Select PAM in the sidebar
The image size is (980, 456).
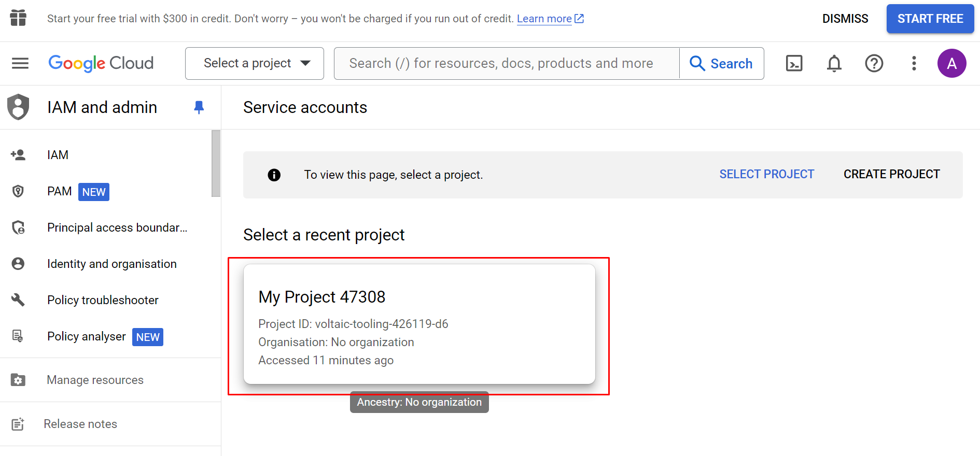[59, 191]
